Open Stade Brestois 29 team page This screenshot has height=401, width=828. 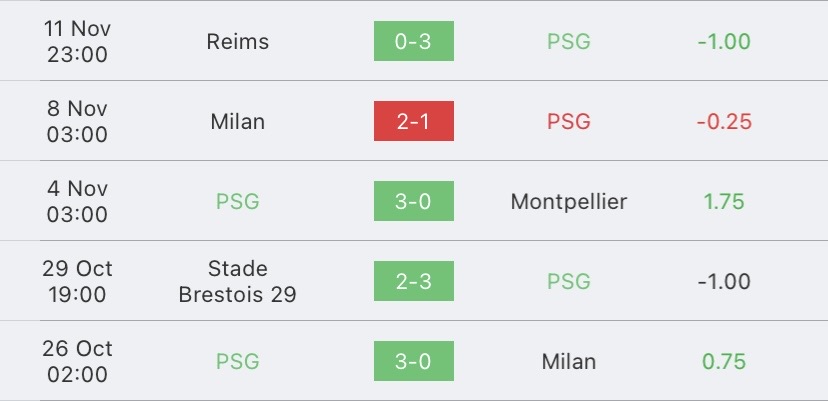pyautogui.click(x=238, y=281)
